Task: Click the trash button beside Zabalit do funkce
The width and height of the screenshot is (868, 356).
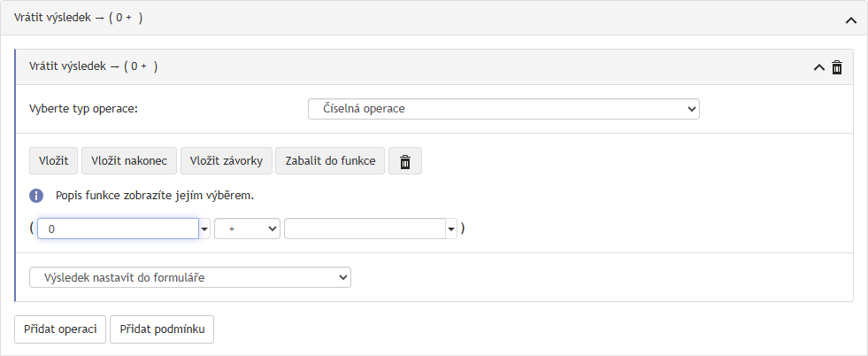Action: coord(405,161)
